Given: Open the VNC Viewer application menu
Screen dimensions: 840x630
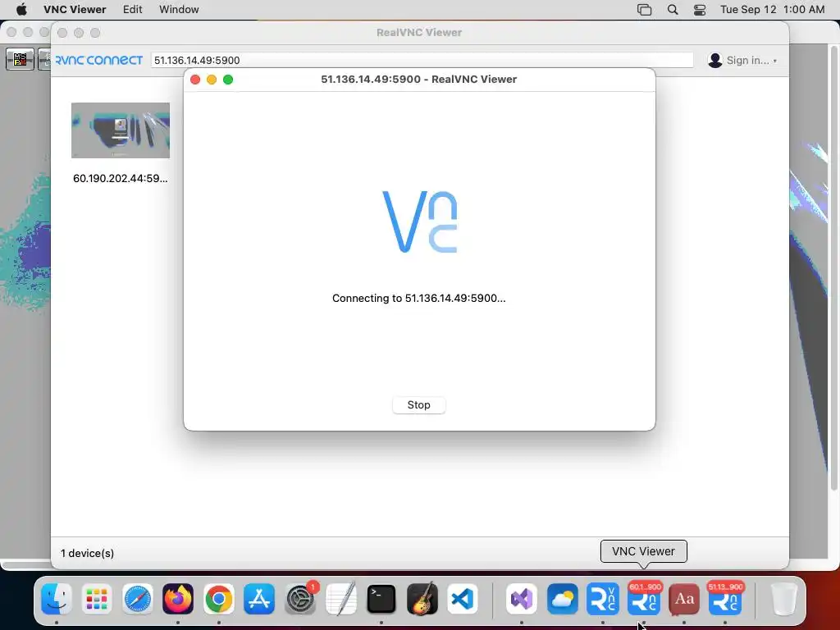Looking at the screenshot, I should [75, 10].
